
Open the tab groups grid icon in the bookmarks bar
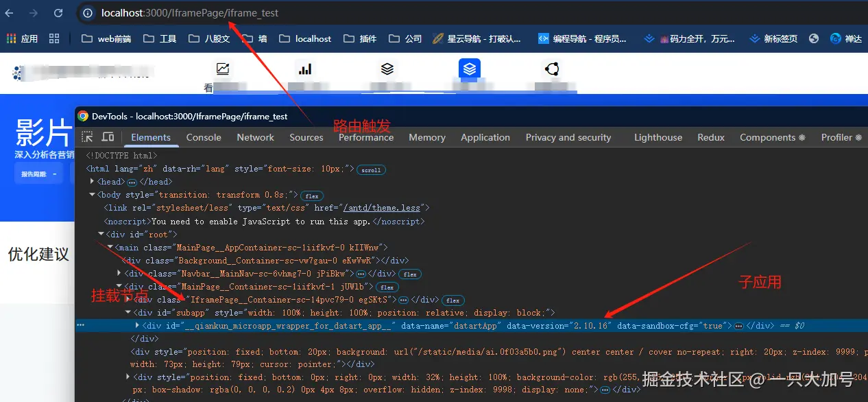click(54, 38)
